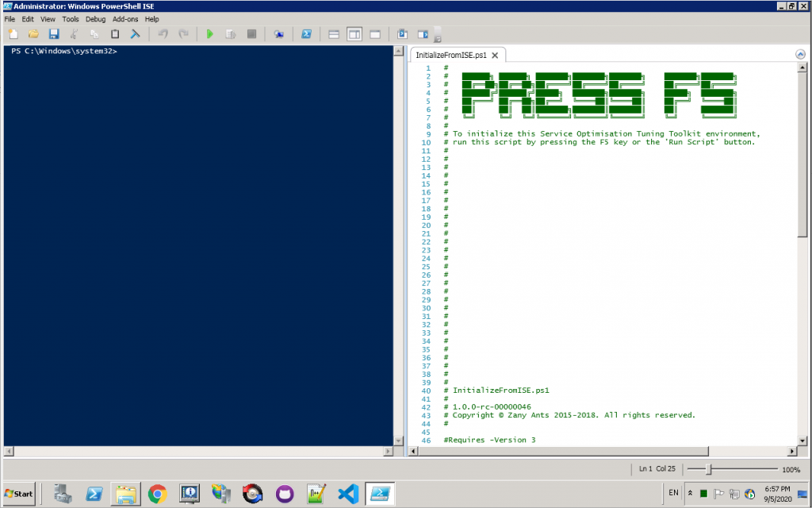
Task: Open the Tools menu
Action: (71, 19)
